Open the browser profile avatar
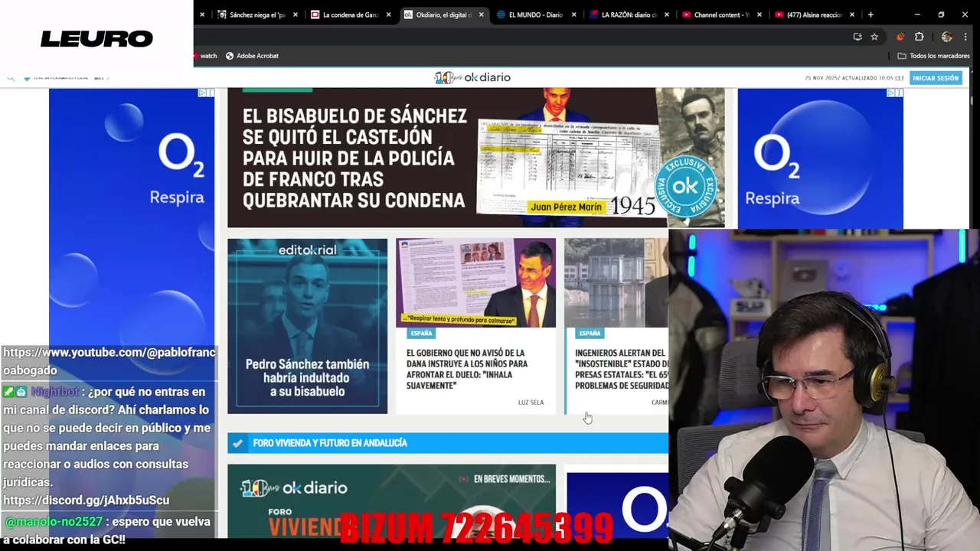 (x=947, y=37)
